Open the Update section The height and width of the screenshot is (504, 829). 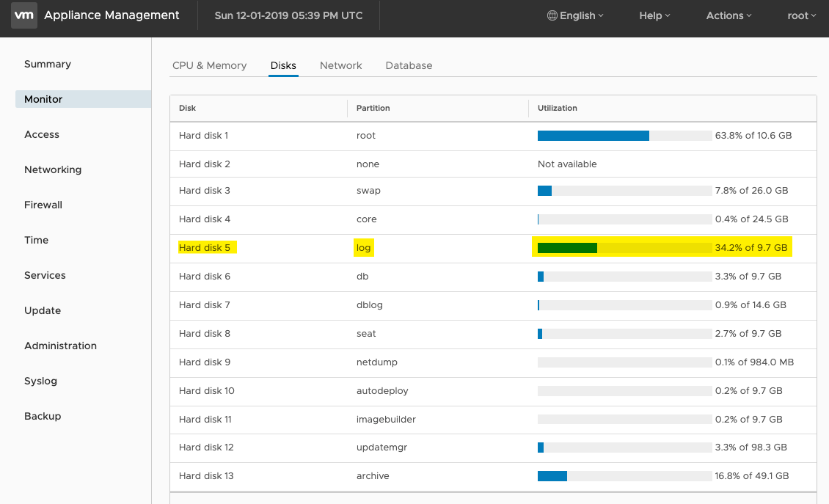[43, 310]
